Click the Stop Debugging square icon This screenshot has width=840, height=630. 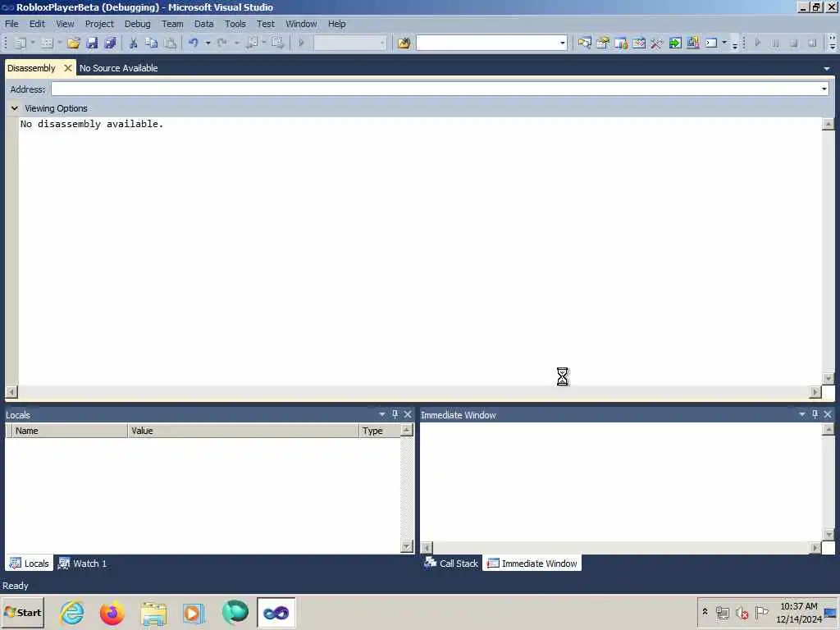pos(794,43)
